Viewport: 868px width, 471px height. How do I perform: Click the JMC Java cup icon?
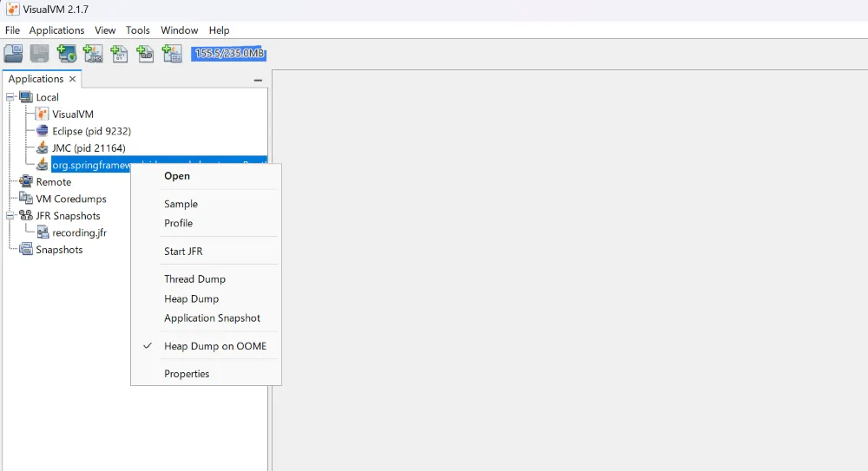[42, 147]
